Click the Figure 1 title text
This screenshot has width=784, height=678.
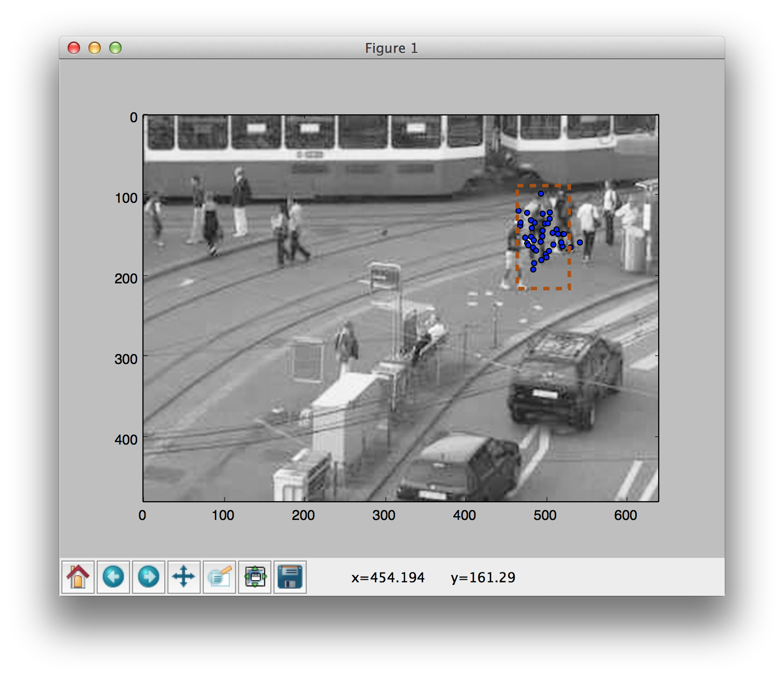click(x=391, y=48)
